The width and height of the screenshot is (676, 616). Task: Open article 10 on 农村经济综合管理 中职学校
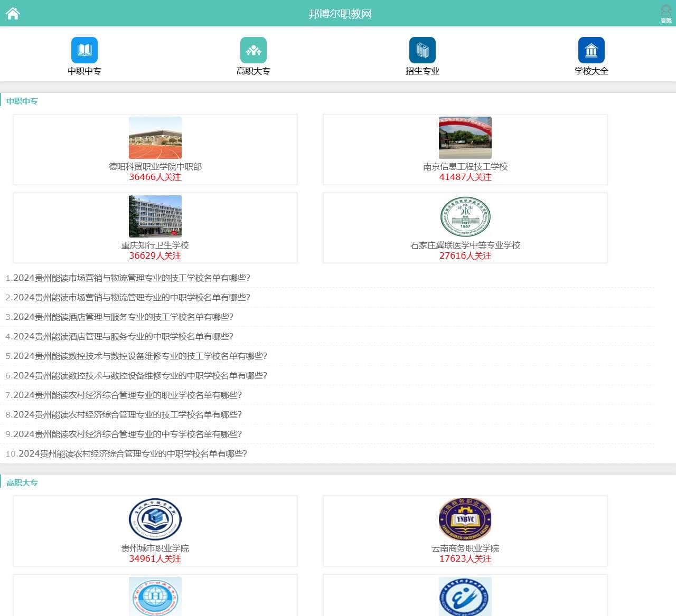coord(133,454)
